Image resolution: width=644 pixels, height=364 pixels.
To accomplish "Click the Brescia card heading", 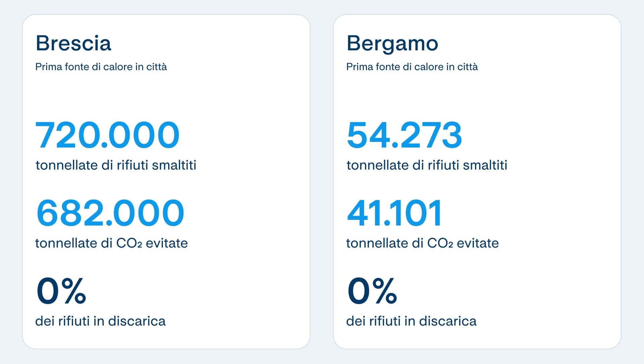I will pos(73,43).
